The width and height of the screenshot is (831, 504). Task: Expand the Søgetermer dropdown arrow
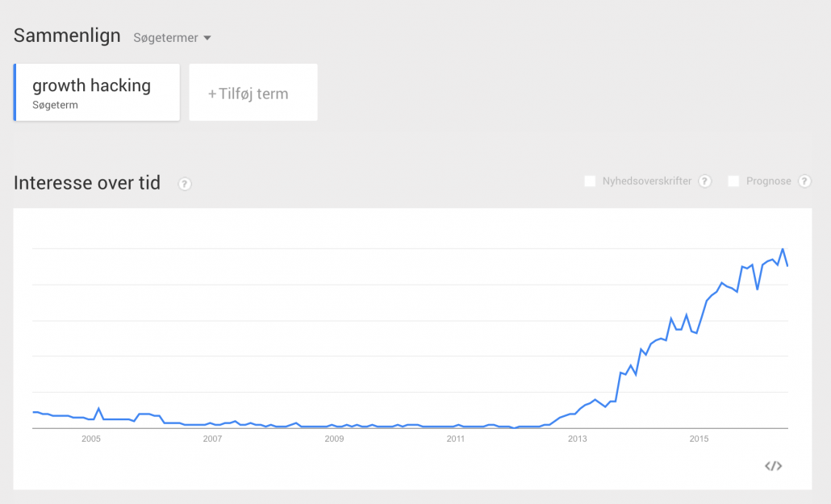(207, 38)
